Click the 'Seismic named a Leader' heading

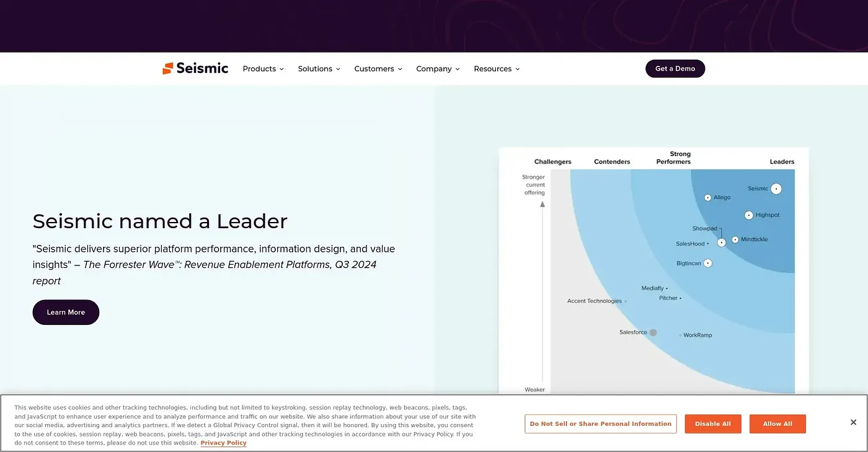coord(160,221)
